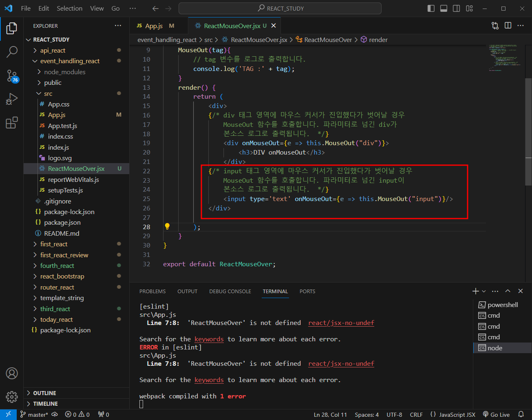This screenshot has width=532, height=420.
Task: Open the Explorer view in activity bar
Action: (x=12, y=28)
